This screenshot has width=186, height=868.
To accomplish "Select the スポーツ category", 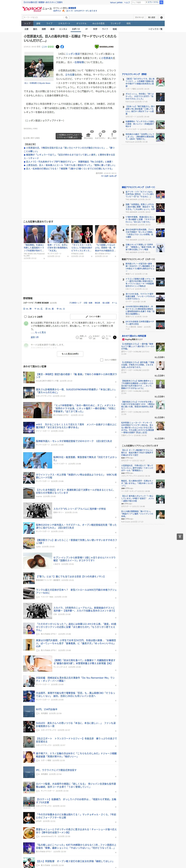I will pyautogui.click(x=76, y=29).
